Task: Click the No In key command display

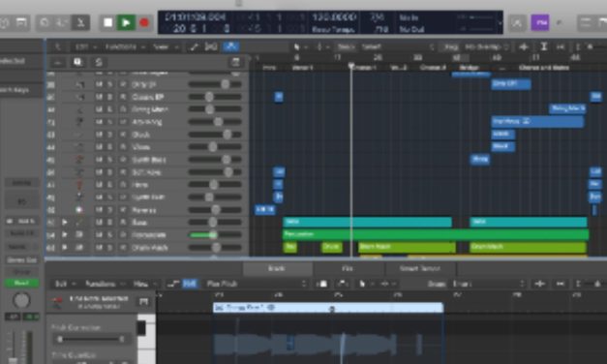Action: [x=409, y=17]
